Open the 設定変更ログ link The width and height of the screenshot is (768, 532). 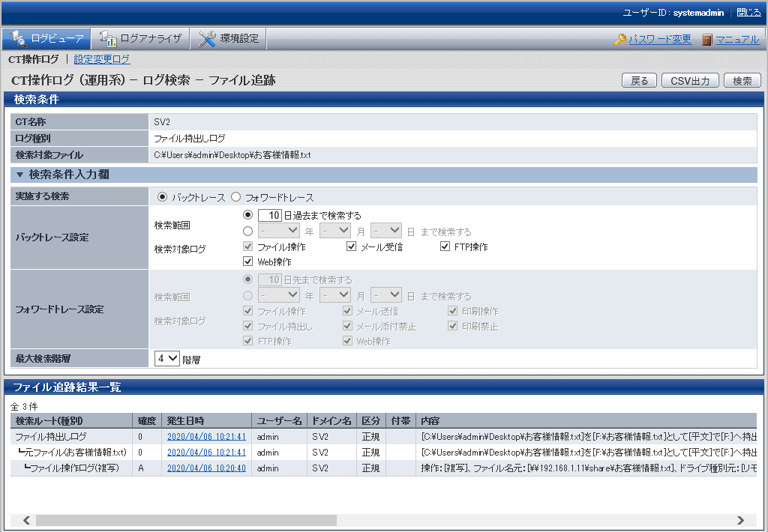coord(102,59)
